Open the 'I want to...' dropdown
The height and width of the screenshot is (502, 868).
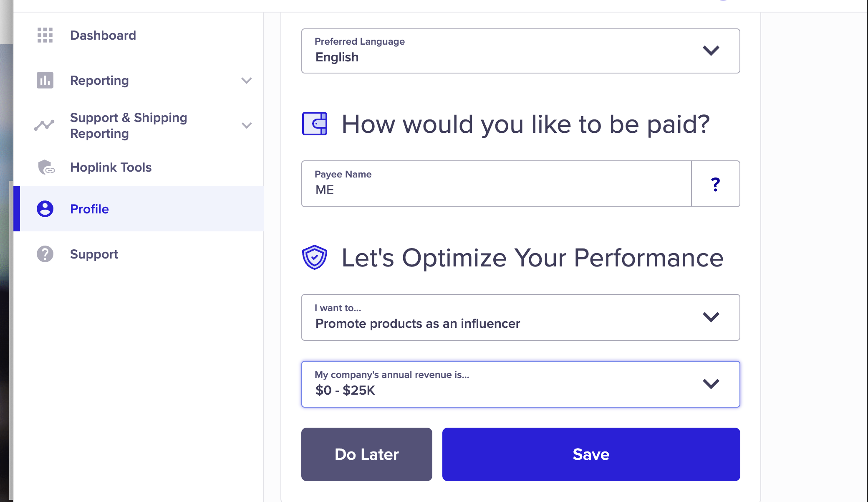pos(521,317)
